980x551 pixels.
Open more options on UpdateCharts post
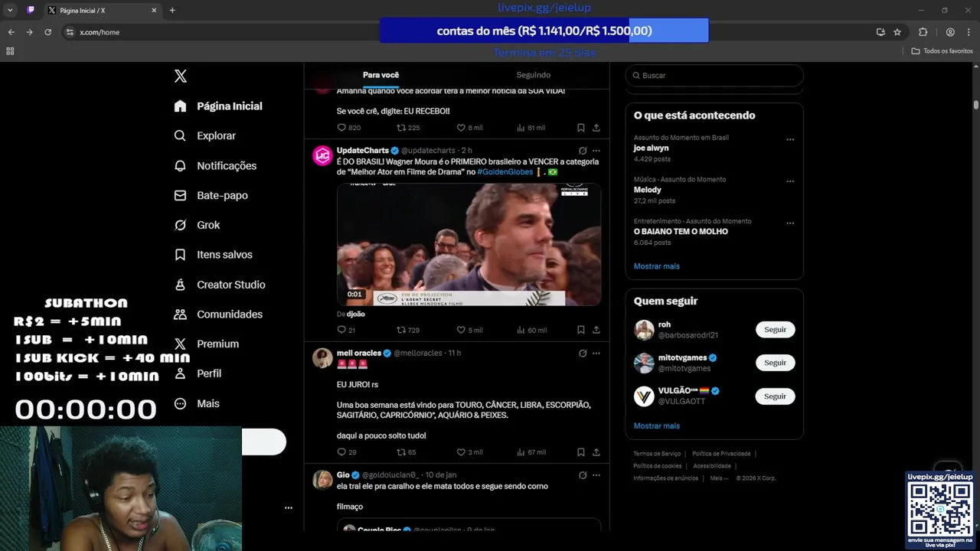[596, 151]
